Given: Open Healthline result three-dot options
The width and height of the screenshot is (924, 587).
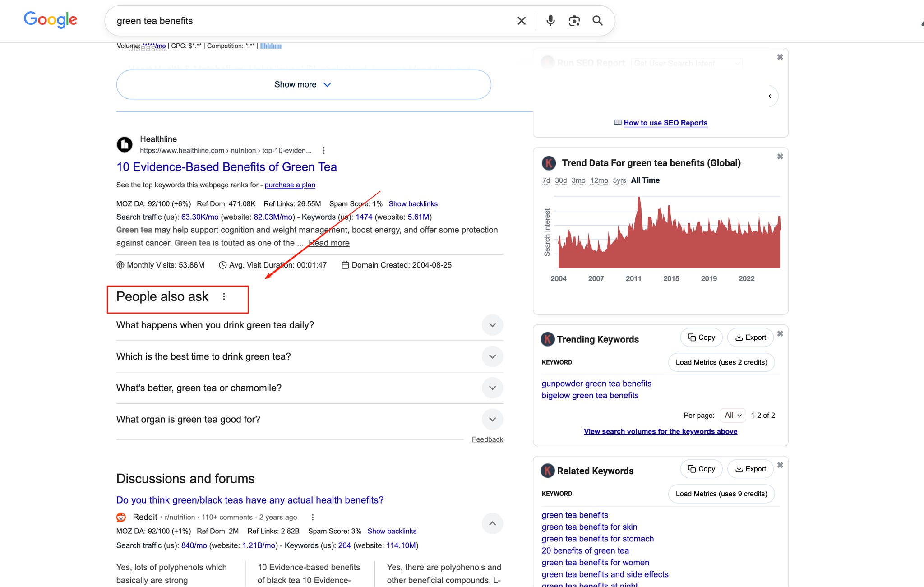Looking at the screenshot, I should coord(323,150).
